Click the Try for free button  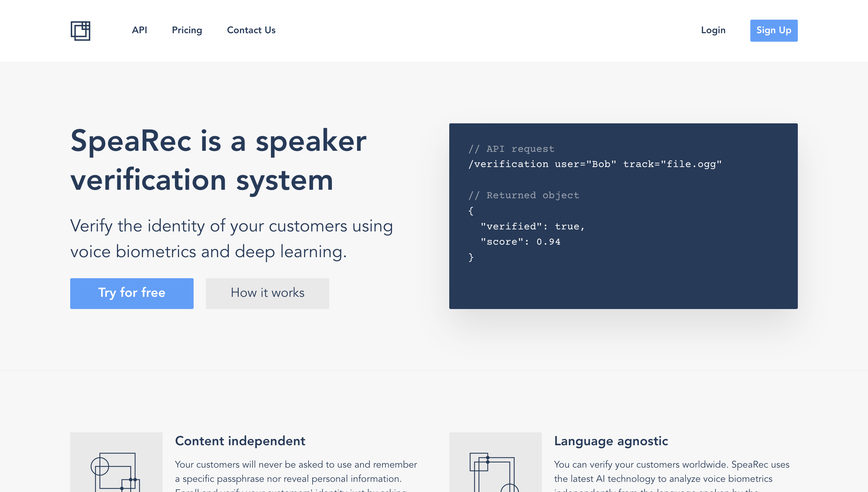132,293
